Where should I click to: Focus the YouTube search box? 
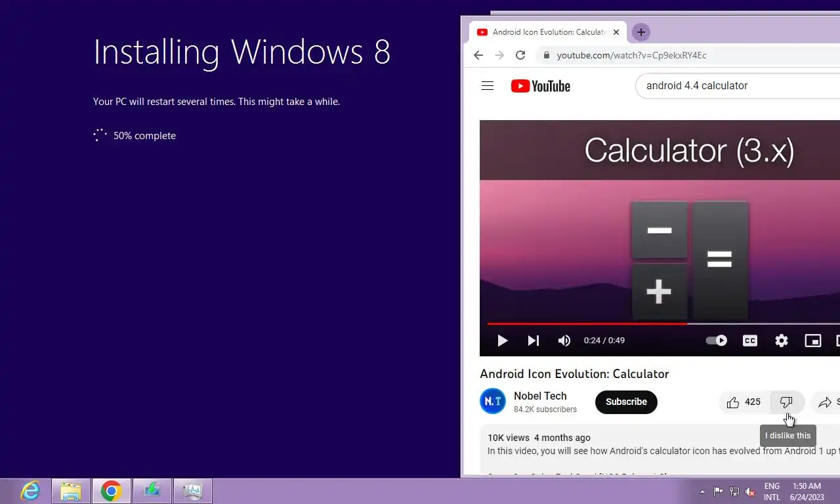point(738,86)
